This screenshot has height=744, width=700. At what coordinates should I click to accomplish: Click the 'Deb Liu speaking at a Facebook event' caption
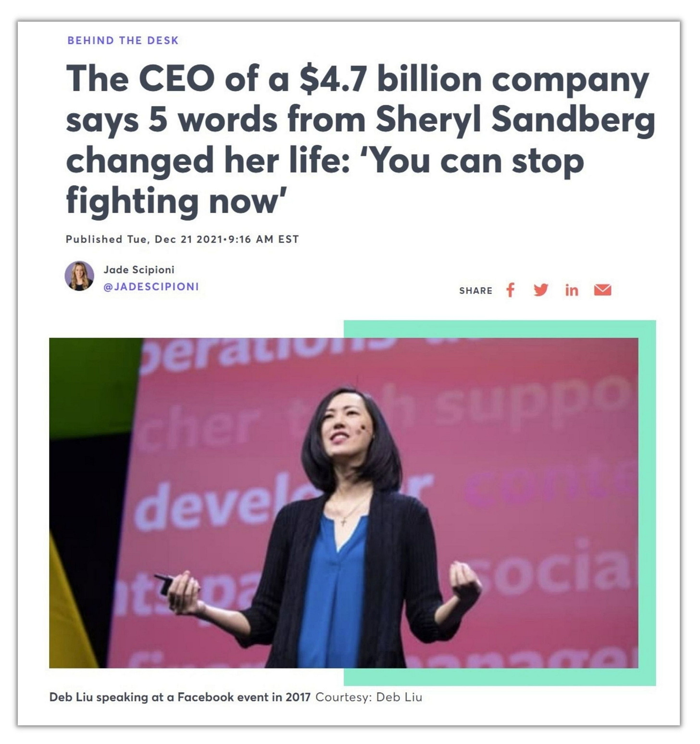(180, 697)
